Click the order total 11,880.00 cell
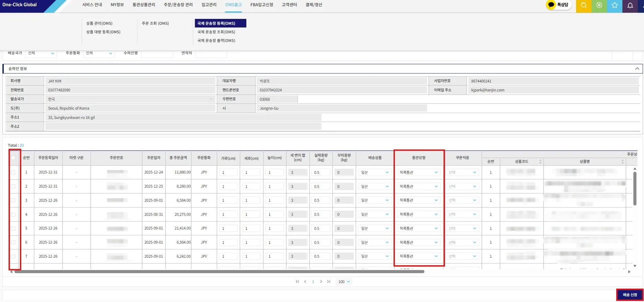This screenshot has width=644, height=302. point(178,172)
